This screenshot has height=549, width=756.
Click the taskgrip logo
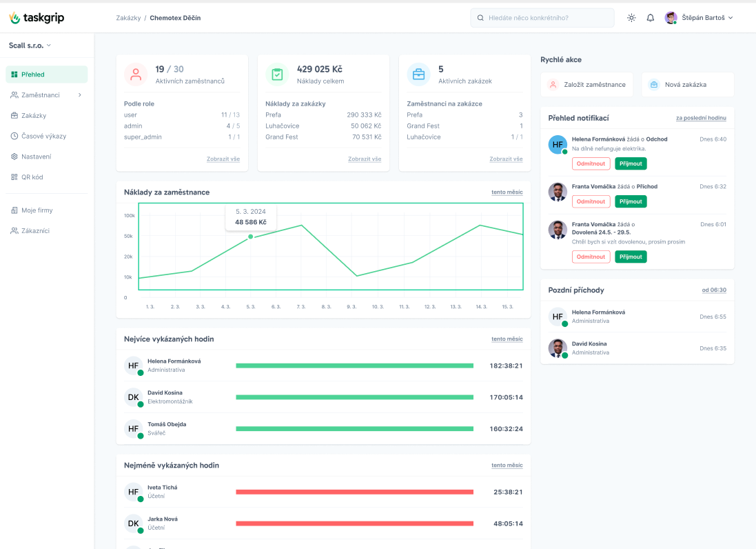coord(37,18)
